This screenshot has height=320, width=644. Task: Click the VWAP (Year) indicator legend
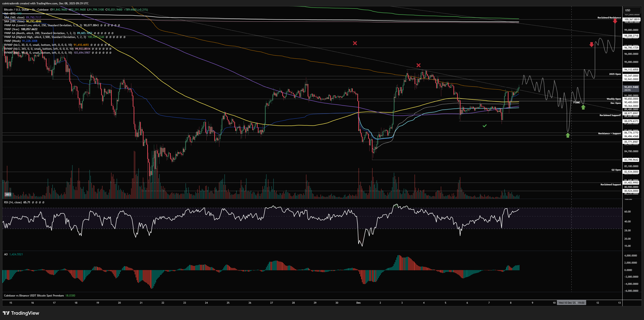(12, 29)
